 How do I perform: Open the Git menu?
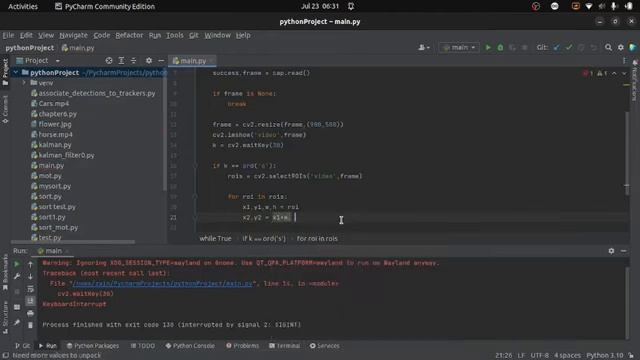click(194, 35)
